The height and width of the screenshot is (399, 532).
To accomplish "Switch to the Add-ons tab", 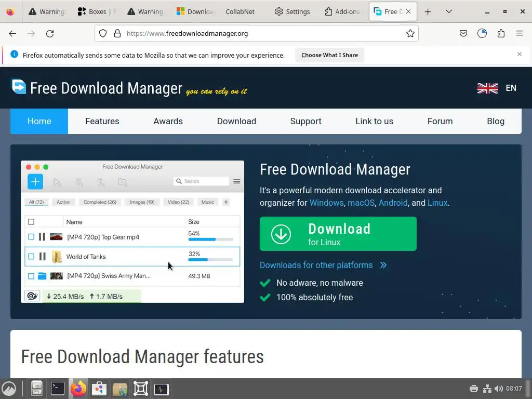I will coord(342,11).
